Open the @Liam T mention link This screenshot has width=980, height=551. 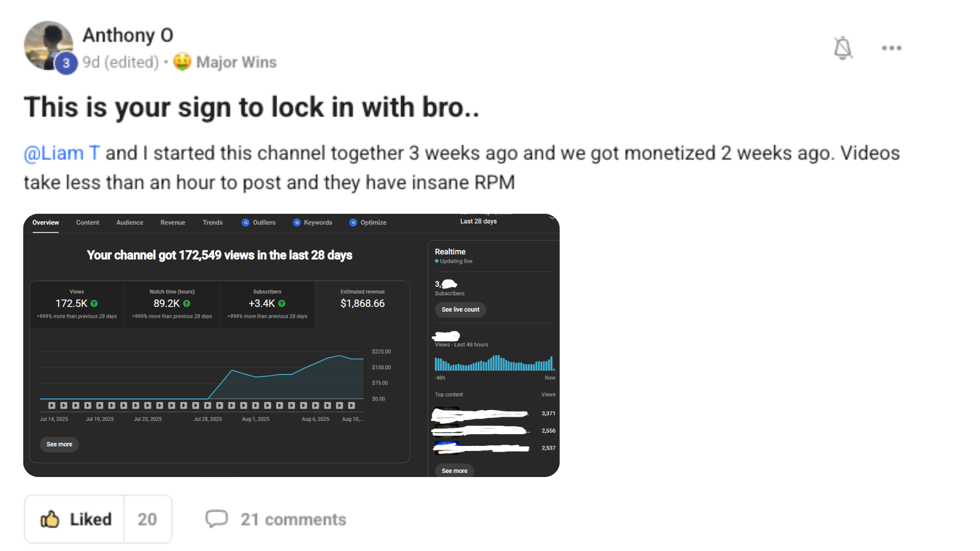click(x=62, y=153)
